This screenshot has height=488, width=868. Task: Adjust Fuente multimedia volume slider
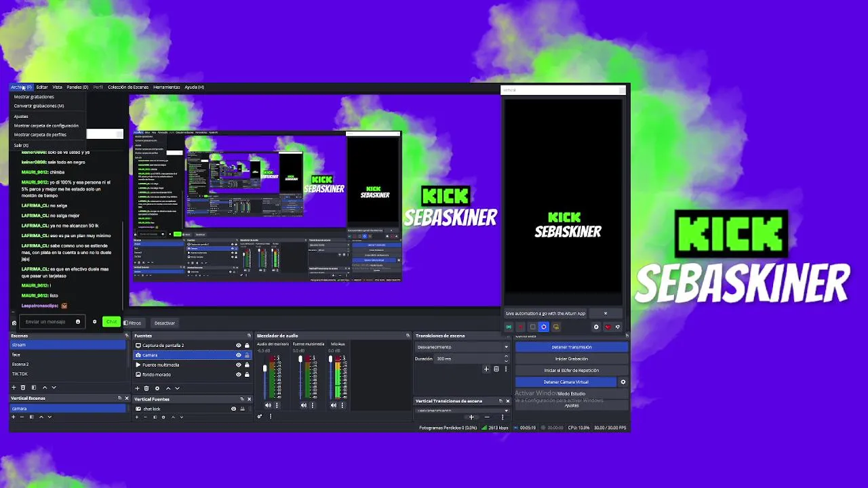300,359
